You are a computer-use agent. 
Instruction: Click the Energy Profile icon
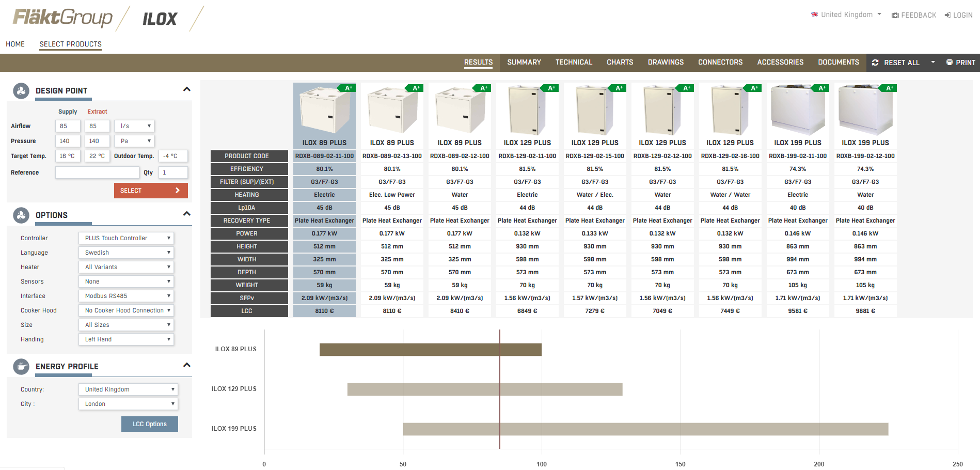coord(21,367)
